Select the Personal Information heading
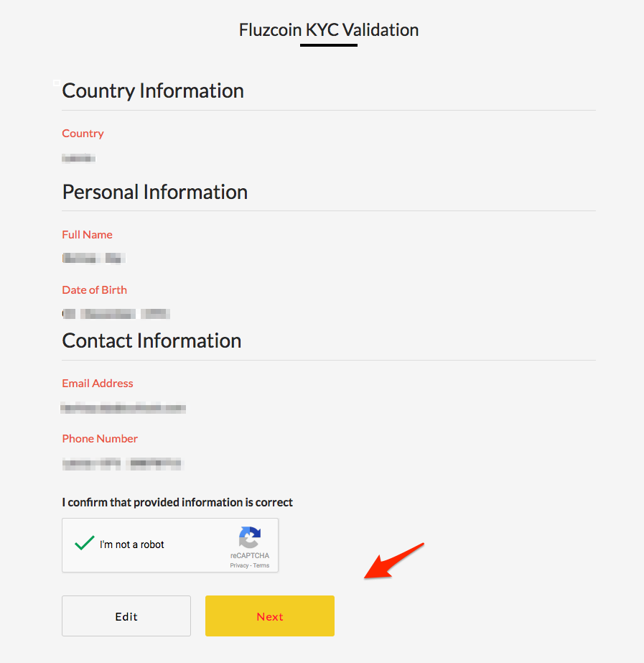Image resolution: width=644 pixels, height=663 pixels. pyautogui.click(x=155, y=192)
